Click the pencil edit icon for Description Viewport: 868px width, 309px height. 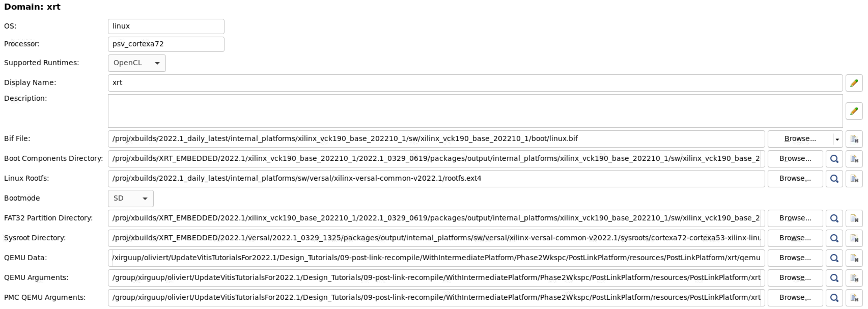click(854, 111)
